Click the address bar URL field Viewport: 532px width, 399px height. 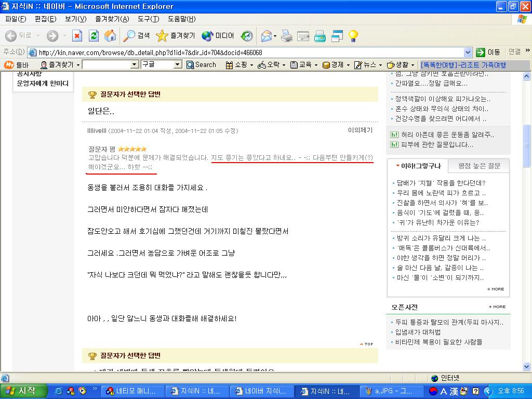249,52
